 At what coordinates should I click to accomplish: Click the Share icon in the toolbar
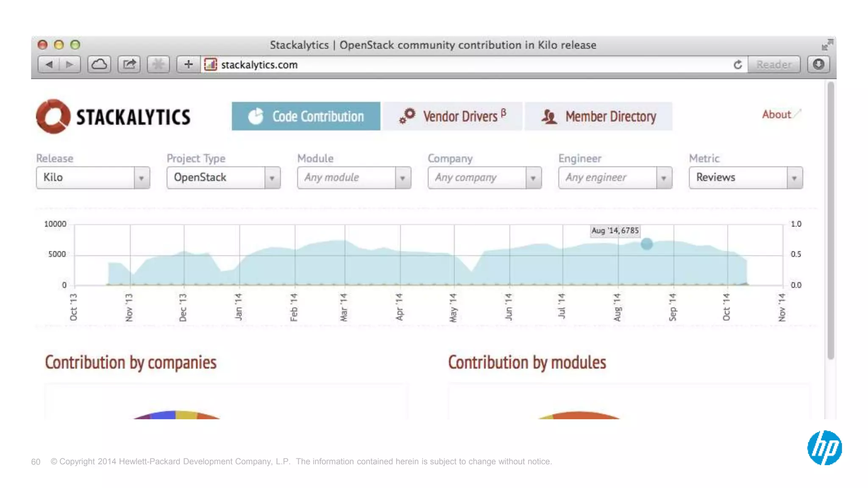pos(129,64)
